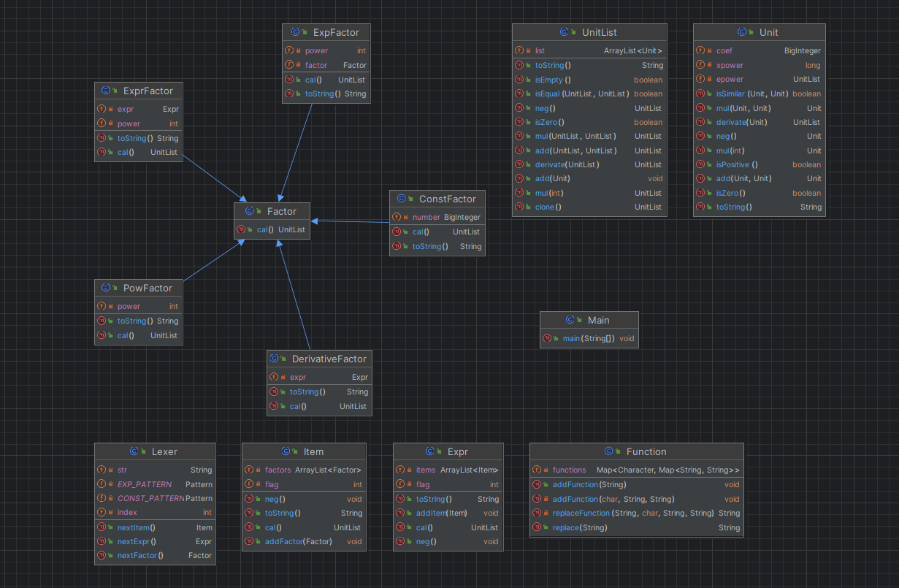Image resolution: width=899 pixels, height=588 pixels.
Task: Select replace(String) method in Function
Action: tap(637, 527)
